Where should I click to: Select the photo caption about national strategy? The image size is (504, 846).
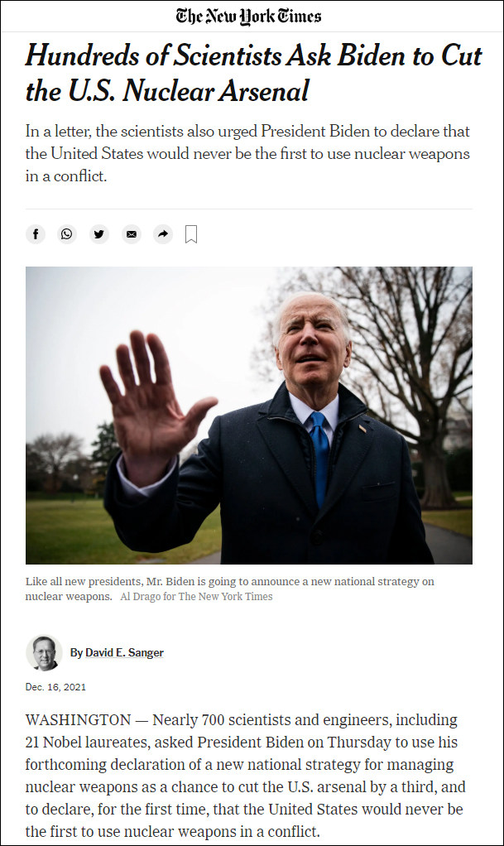(230, 589)
